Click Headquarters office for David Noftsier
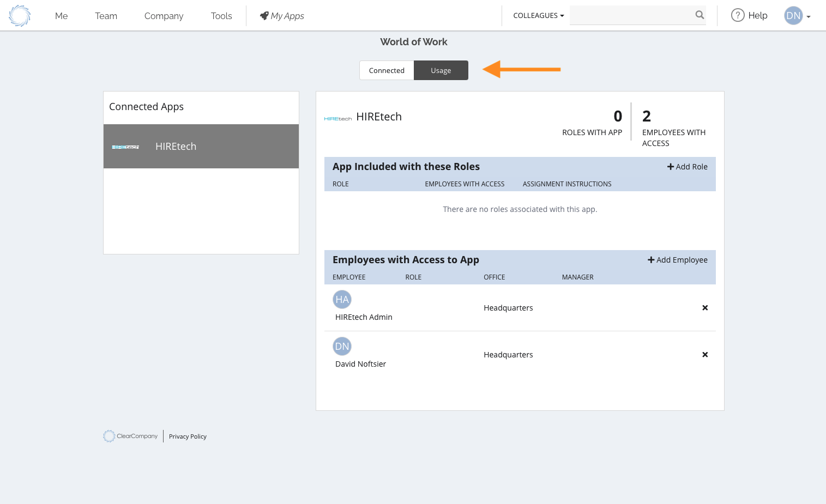This screenshot has width=826, height=504. [x=508, y=355]
